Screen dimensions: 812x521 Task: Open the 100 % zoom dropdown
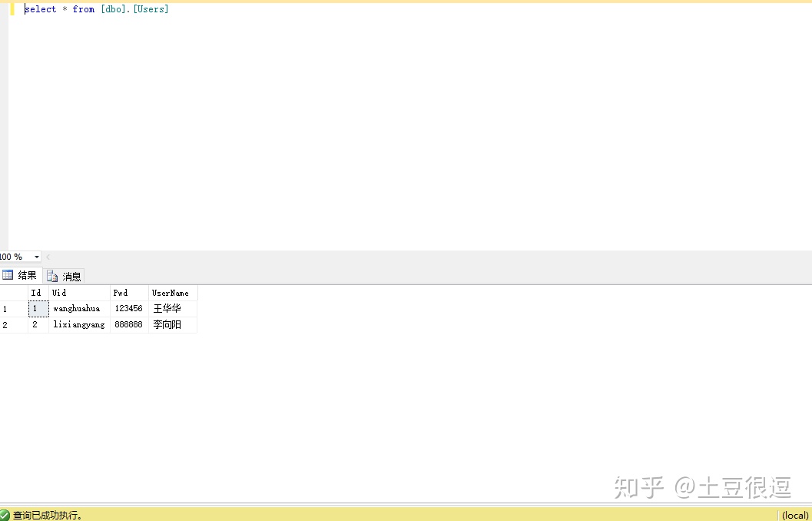[x=36, y=257]
